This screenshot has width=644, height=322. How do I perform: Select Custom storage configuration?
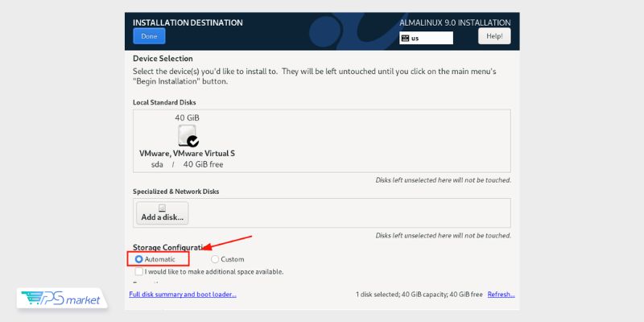[228, 259]
